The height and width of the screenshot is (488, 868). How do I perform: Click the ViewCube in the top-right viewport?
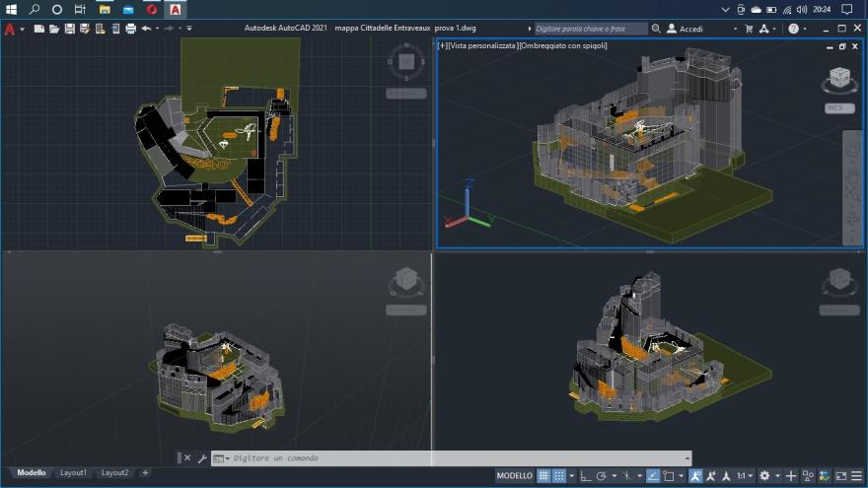point(839,78)
